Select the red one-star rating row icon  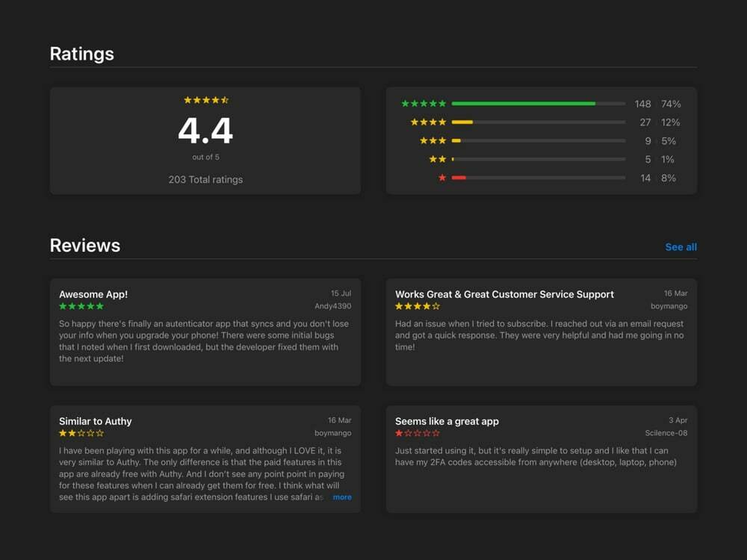(x=442, y=178)
